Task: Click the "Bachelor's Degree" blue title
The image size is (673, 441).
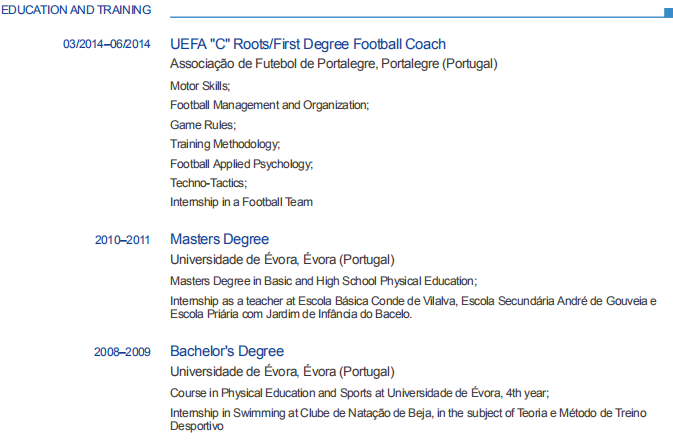Action: (227, 351)
